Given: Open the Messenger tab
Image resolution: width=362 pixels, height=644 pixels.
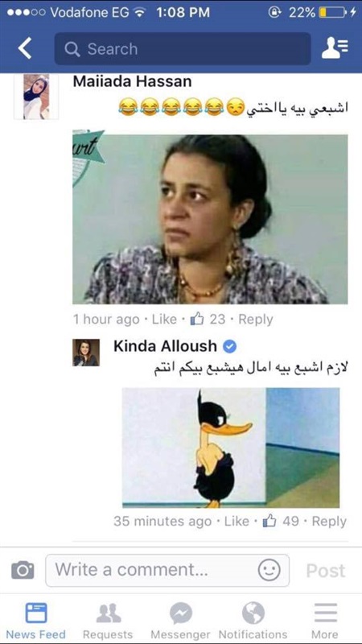Looking at the screenshot, I should [180, 621].
